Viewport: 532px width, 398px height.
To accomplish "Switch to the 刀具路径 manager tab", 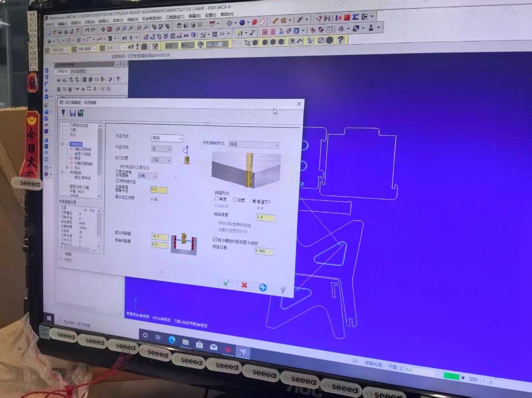I will tap(62, 72).
